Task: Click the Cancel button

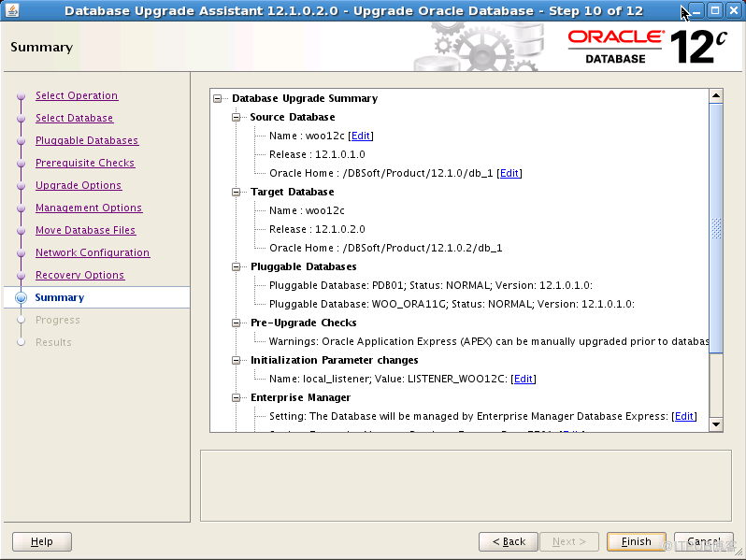Action: pyautogui.click(x=704, y=541)
